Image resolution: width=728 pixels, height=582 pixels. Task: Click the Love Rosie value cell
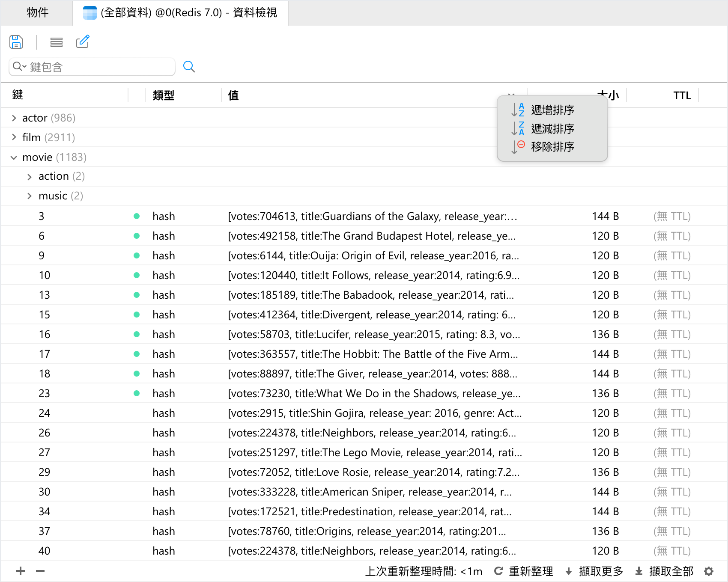point(373,472)
